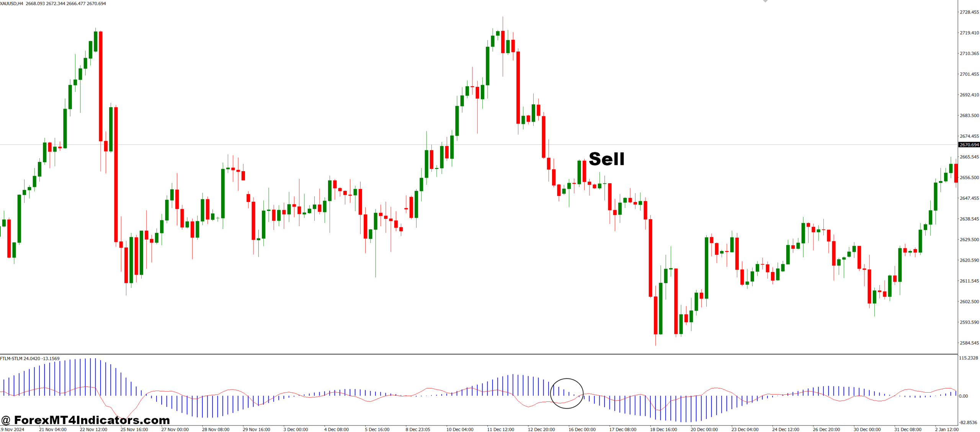Select the 3 Dec 00:00 time label
This screenshot has width=980, height=432.
296,429
